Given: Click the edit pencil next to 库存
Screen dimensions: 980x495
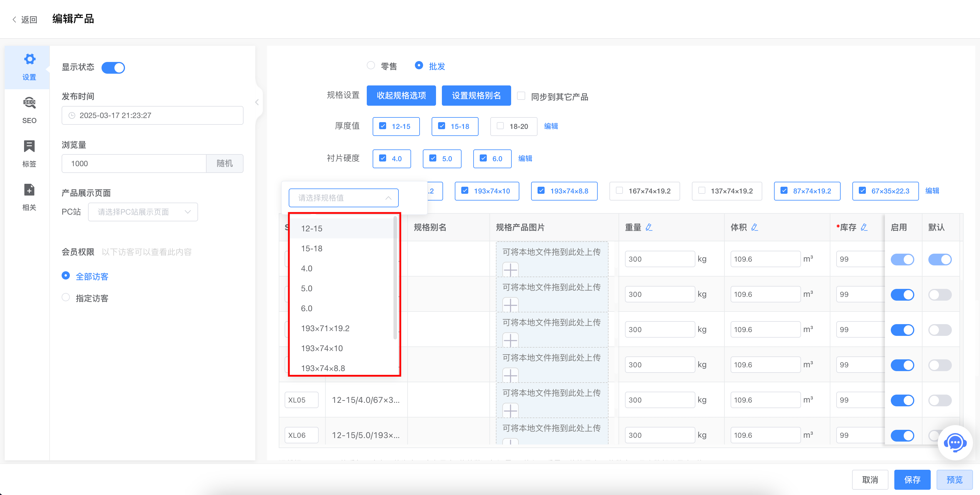Looking at the screenshot, I should click(x=864, y=227).
